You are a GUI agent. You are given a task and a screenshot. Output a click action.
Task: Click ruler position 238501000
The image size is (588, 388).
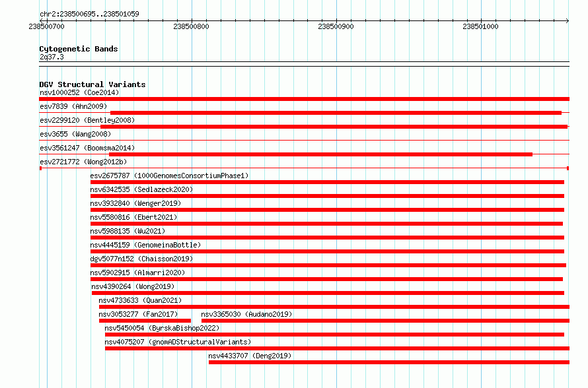point(480,26)
